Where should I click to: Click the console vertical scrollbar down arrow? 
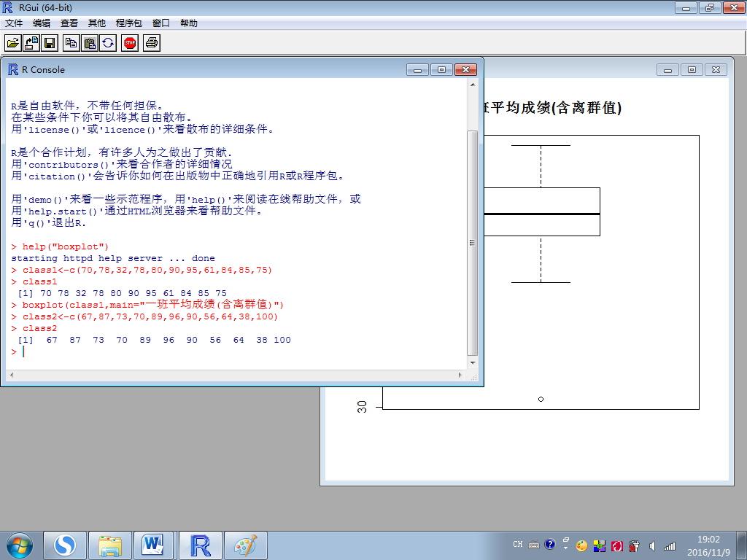coord(473,363)
